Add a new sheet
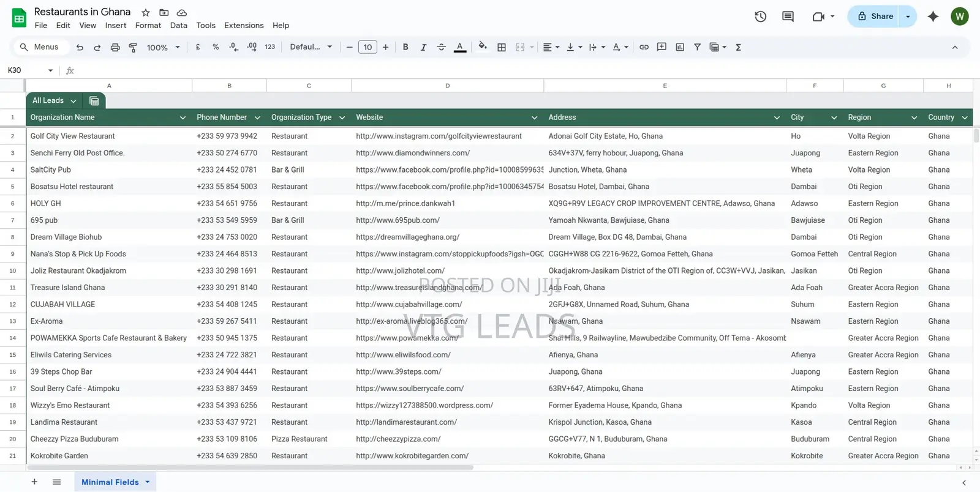980x492 pixels. [x=34, y=482]
